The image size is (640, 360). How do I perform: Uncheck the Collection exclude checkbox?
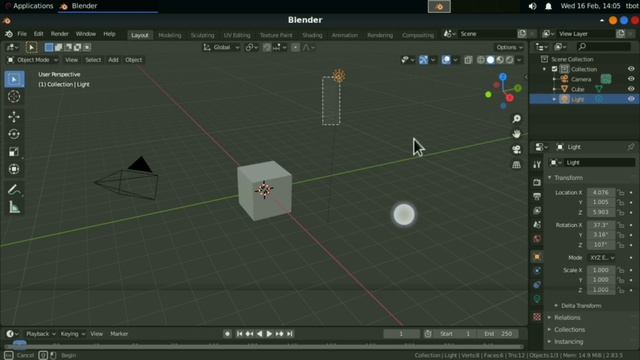coord(554,69)
